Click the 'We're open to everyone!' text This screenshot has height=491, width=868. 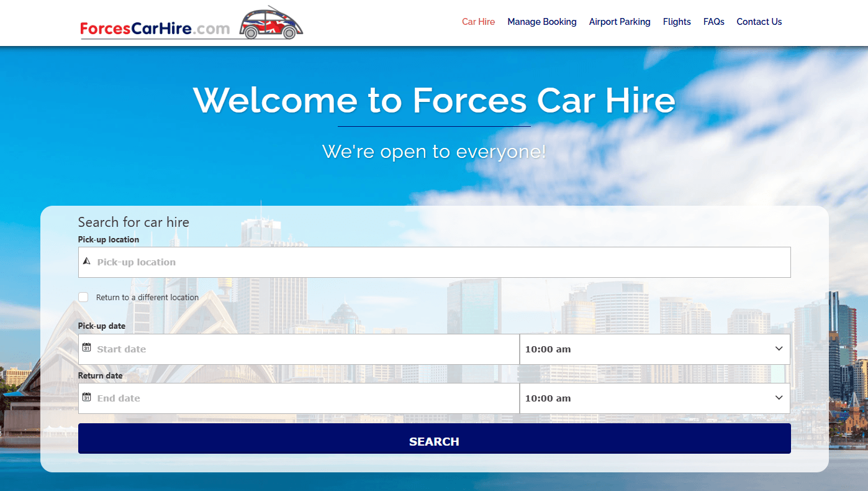coord(434,151)
